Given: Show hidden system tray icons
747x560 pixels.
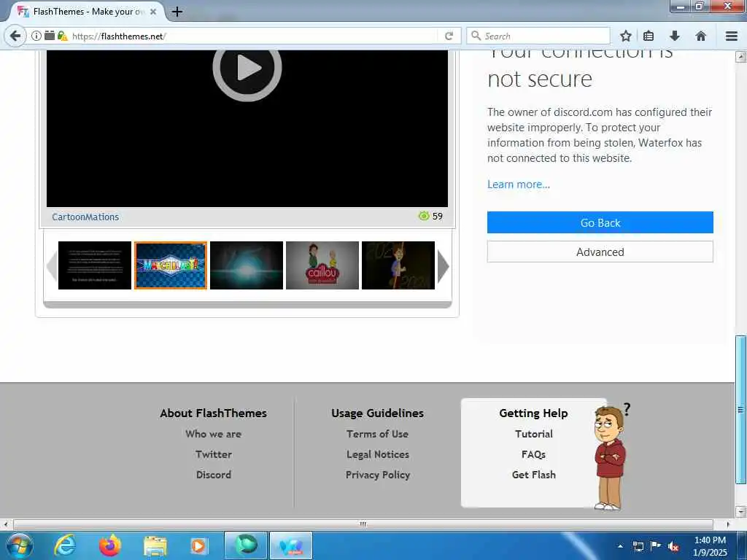Looking at the screenshot, I should point(620,546).
